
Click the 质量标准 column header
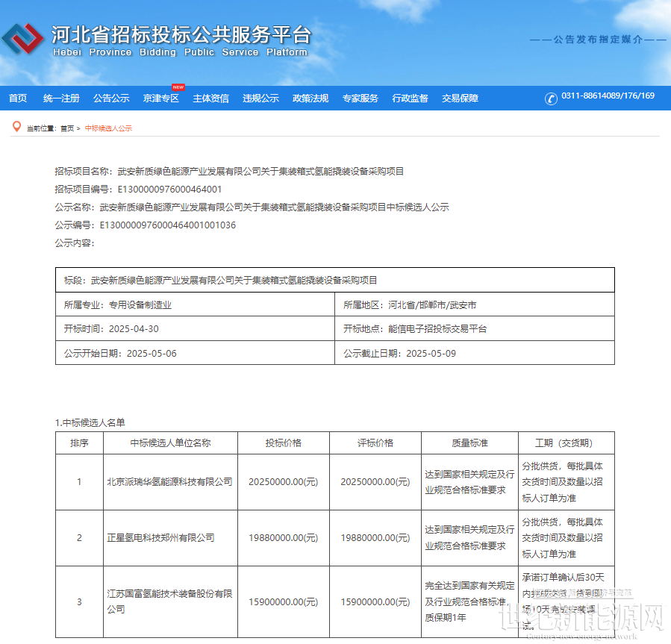coord(470,443)
